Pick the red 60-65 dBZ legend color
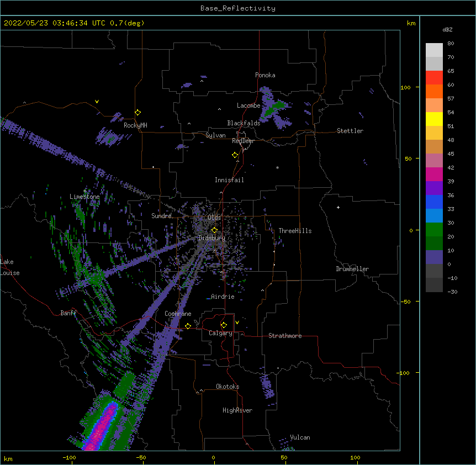476x465 pixels. [434, 78]
